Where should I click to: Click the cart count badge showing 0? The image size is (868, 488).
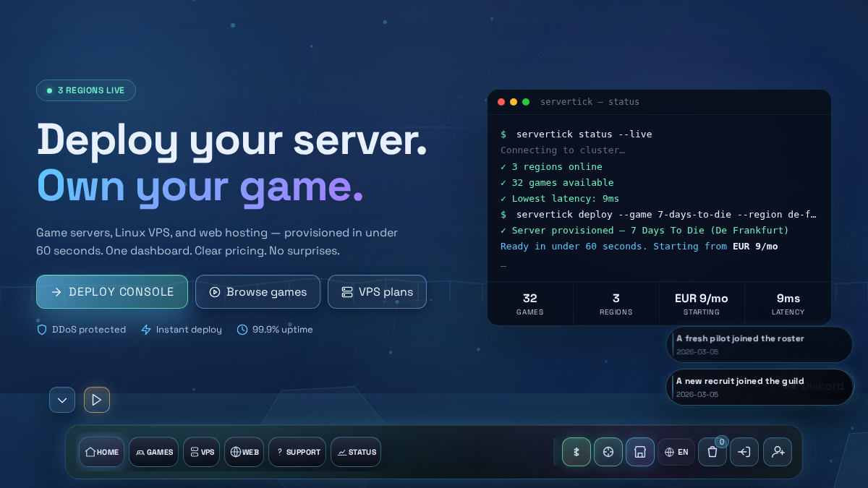[x=722, y=442]
